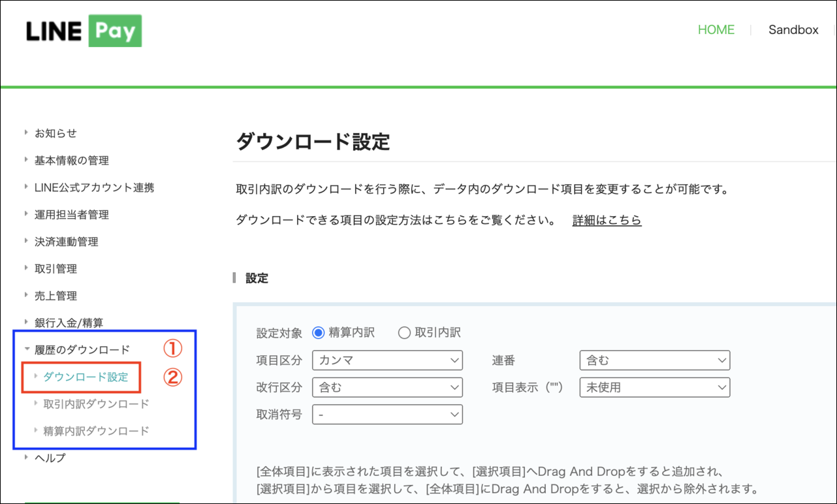The image size is (837, 504).
Task: Expand 取引管理 sidebar menu
Action: pyautogui.click(x=55, y=269)
